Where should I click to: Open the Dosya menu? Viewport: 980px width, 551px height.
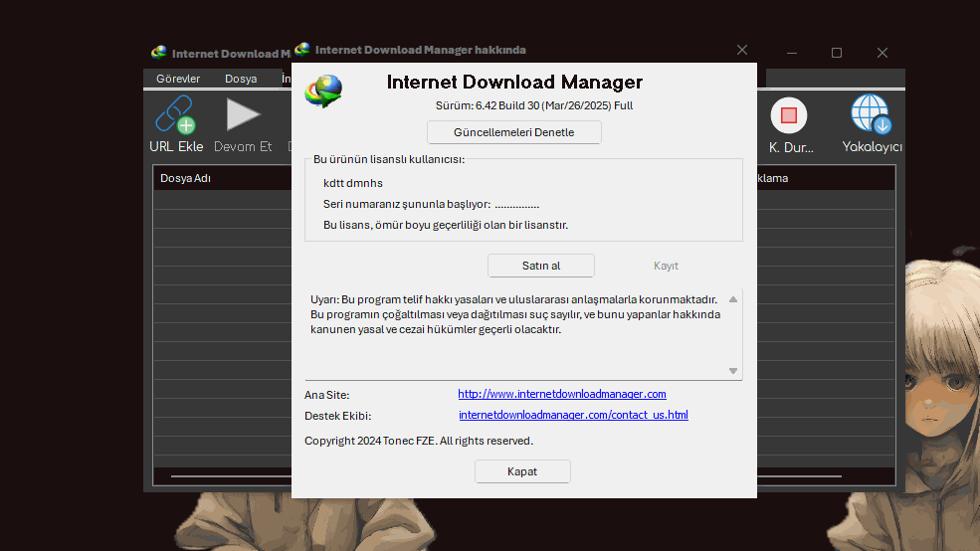(x=241, y=79)
